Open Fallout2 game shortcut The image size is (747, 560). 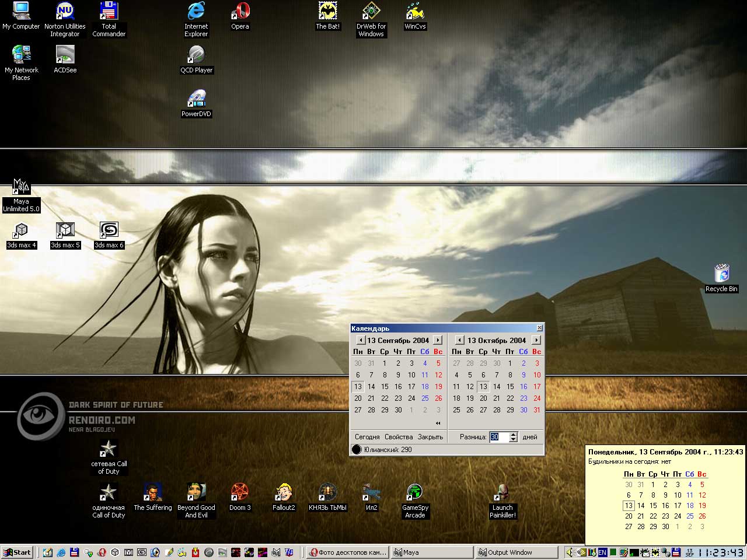[284, 493]
